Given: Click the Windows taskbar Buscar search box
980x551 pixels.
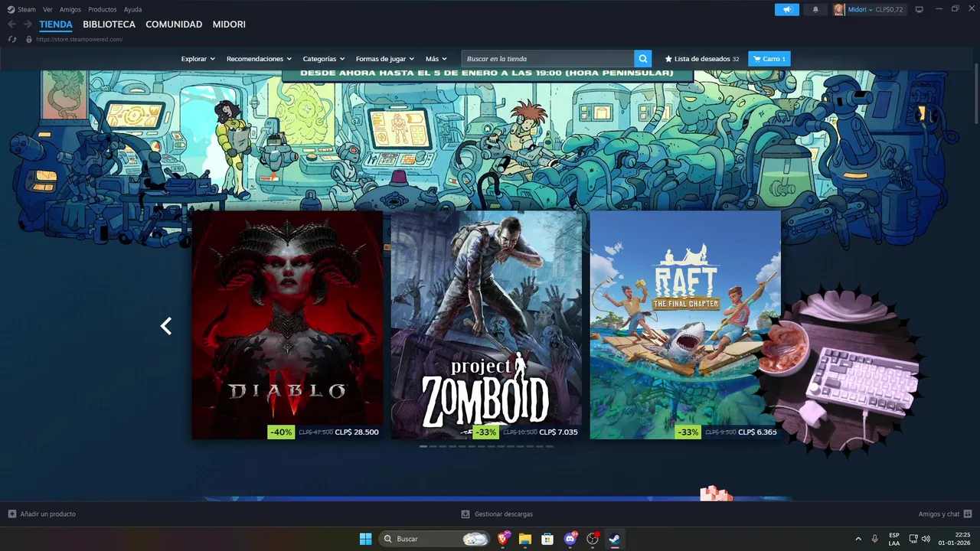Looking at the screenshot, I should coord(435,539).
